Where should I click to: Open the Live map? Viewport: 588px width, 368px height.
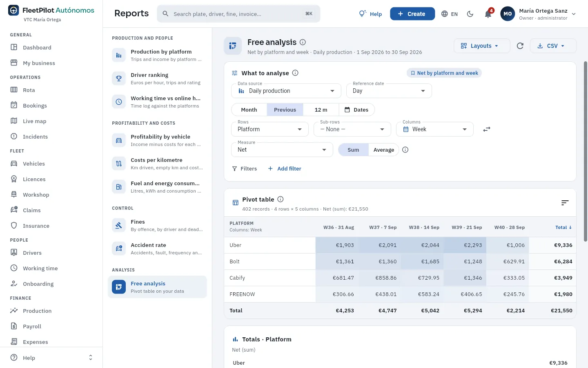pyautogui.click(x=34, y=121)
